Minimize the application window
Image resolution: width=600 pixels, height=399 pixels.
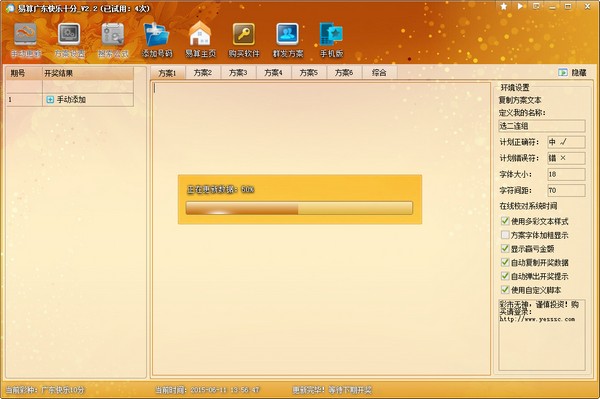[552, 7]
